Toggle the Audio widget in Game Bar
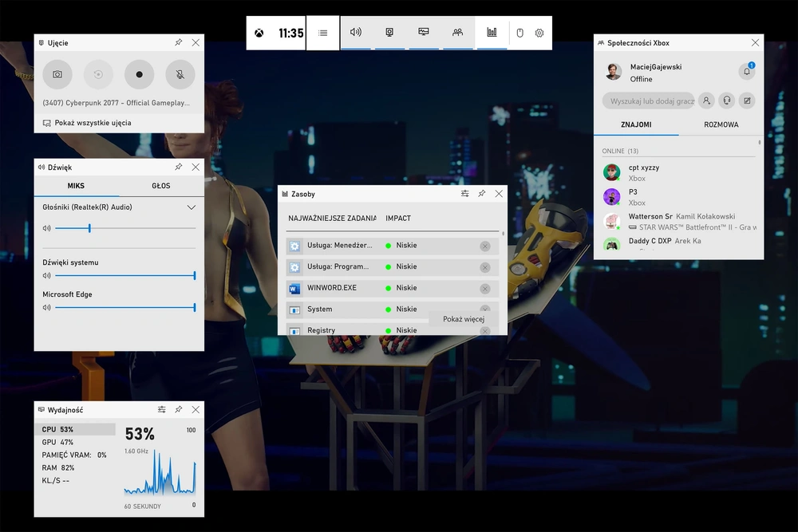 (356, 33)
